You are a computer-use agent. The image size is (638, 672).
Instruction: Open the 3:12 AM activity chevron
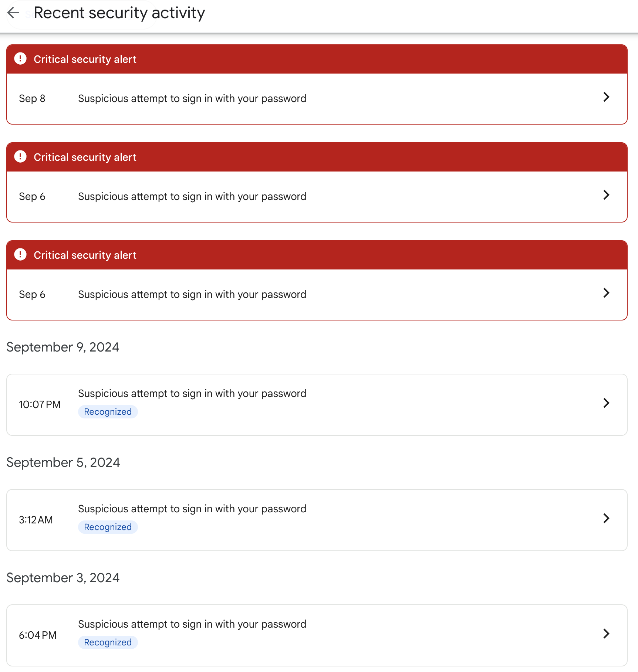[x=606, y=518]
